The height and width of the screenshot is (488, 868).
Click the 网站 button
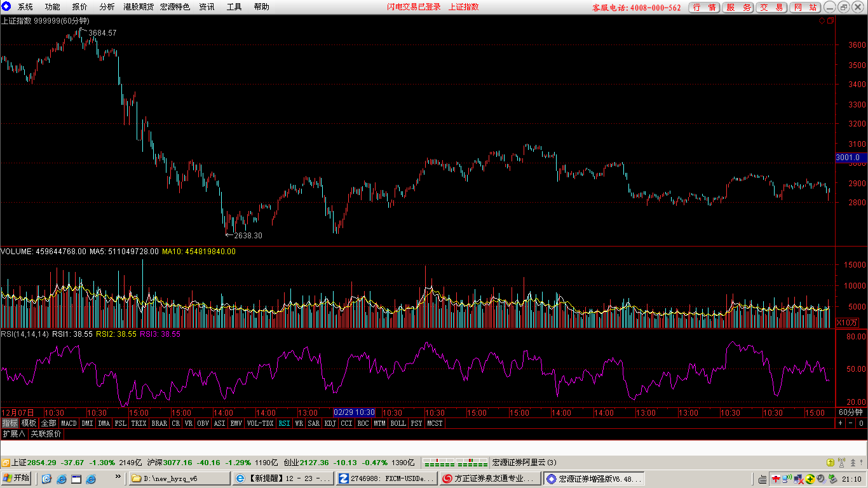point(806,8)
